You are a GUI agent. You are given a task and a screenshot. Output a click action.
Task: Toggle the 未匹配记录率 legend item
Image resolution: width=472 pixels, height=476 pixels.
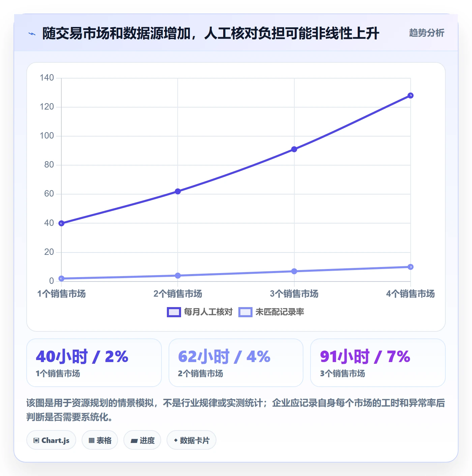(x=271, y=312)
